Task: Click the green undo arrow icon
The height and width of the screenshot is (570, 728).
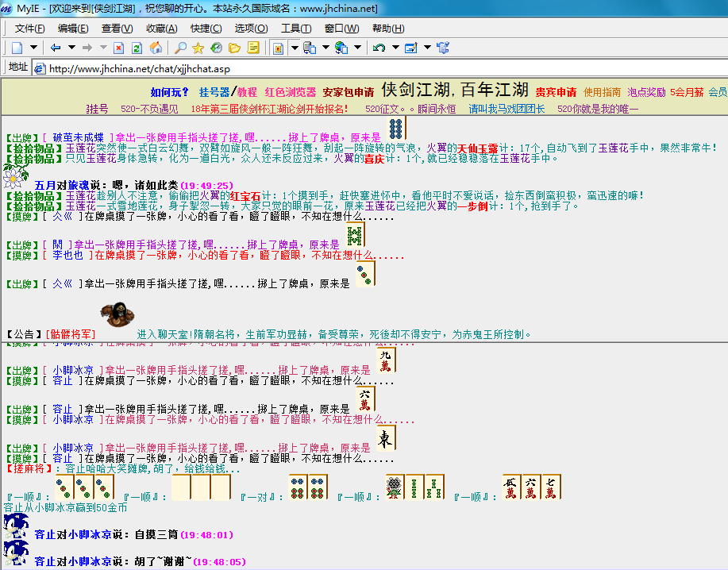Action: [379, 48]
